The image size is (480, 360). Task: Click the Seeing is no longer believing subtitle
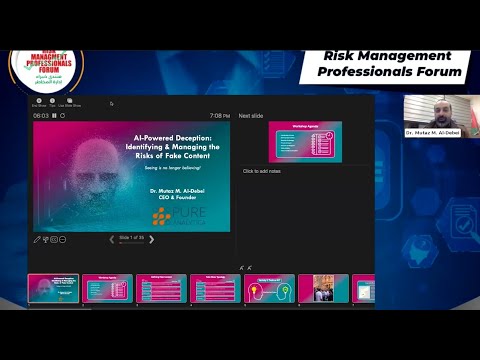coord(173,168)
